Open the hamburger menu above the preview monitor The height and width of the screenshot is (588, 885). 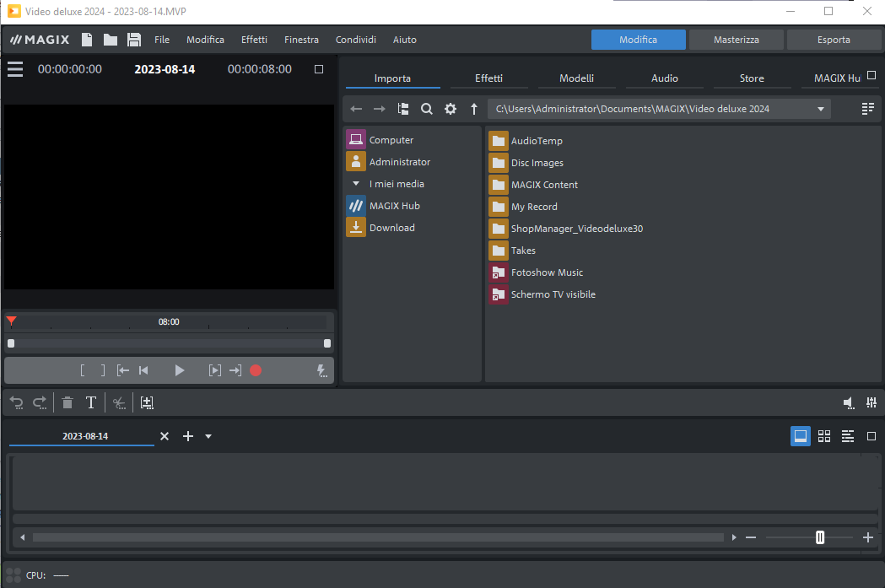tap(15, 69)
